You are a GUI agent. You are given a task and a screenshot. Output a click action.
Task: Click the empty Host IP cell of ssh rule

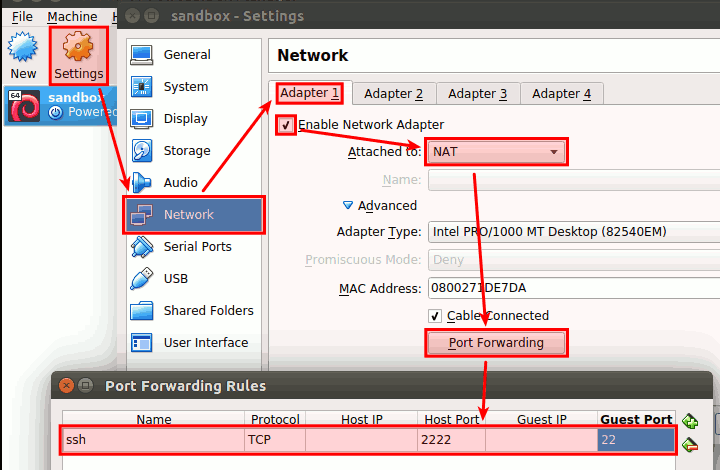(361, 440)
